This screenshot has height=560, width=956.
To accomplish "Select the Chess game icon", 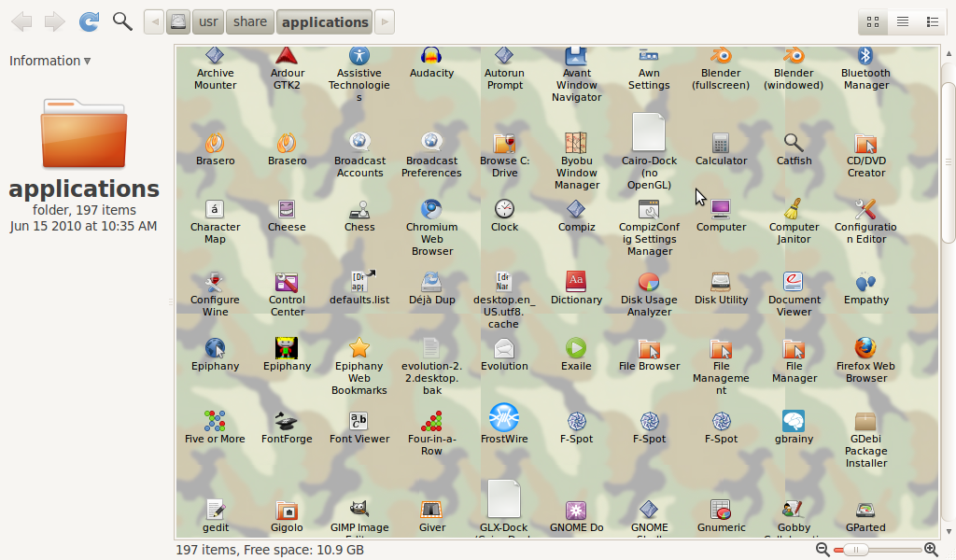I will coord(359,209).
